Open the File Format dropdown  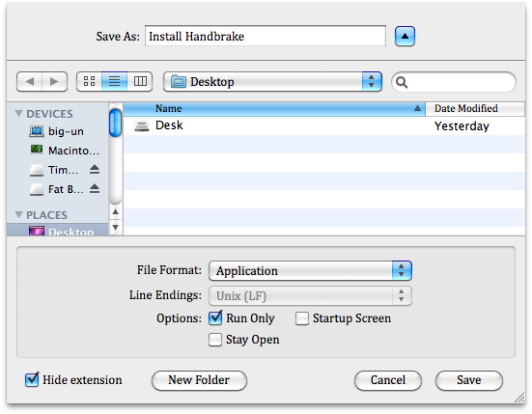[x=310, y=270]
